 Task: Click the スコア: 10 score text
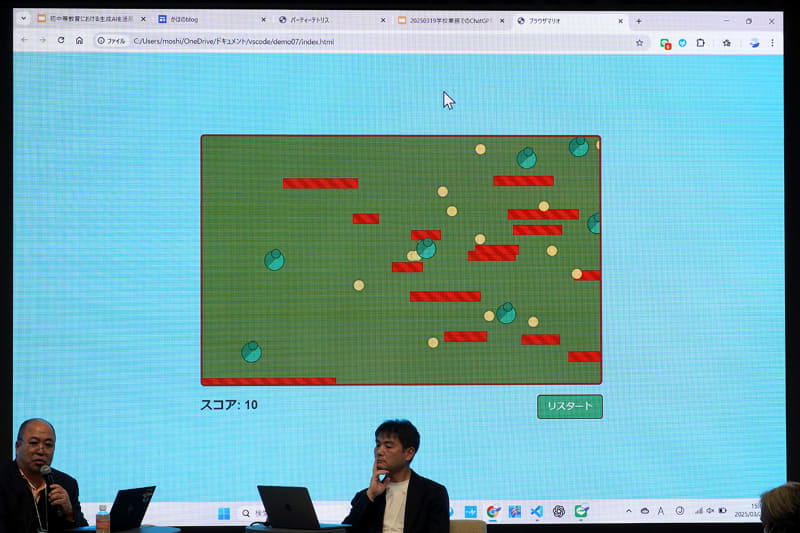point(229,405)
